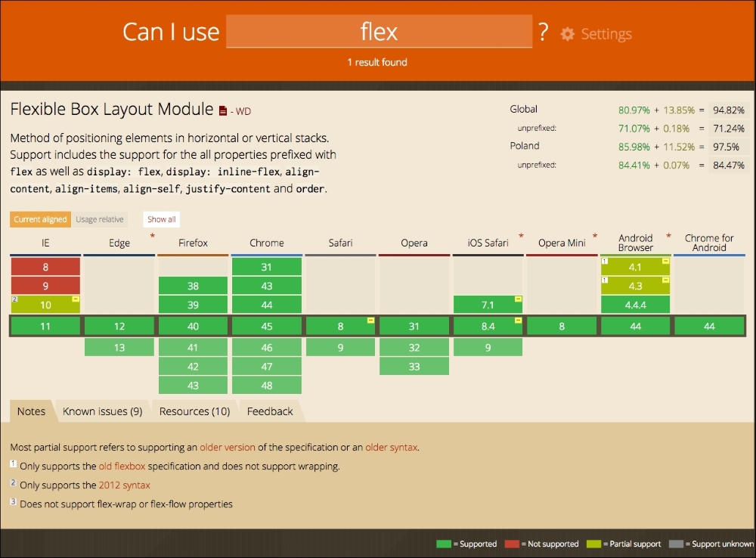Open the Settings gear icon

click(x=568, y=34)
